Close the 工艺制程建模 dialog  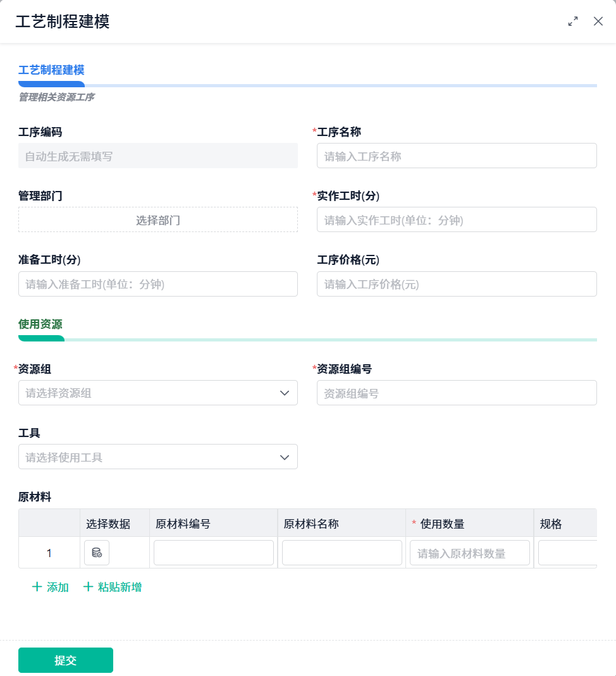[598, 22]
